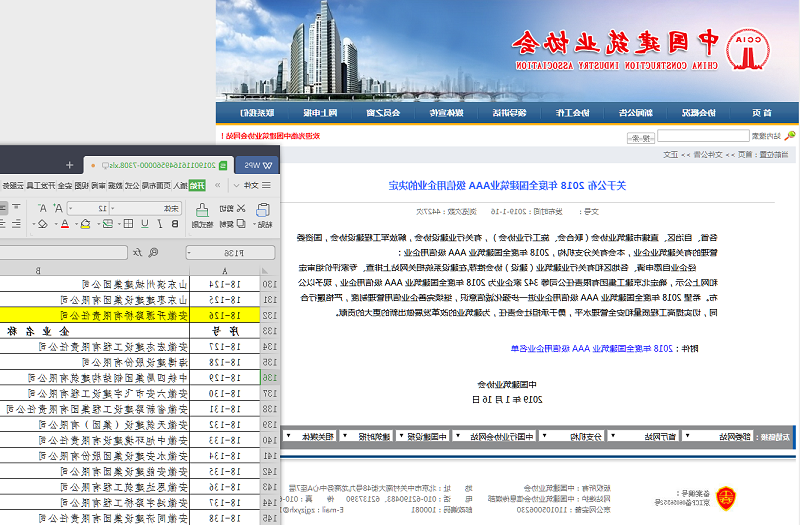
Task: Click the orange unsaved dot on the file tab
Action: [x=92, y=165]
